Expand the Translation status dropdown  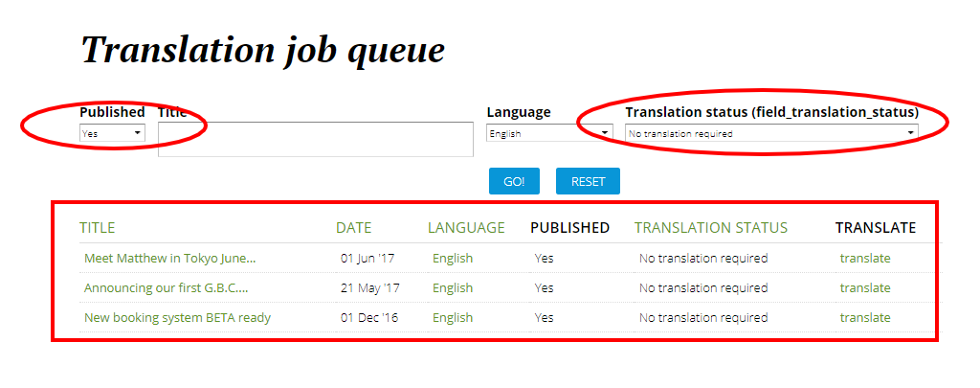(x=771, y=133)
